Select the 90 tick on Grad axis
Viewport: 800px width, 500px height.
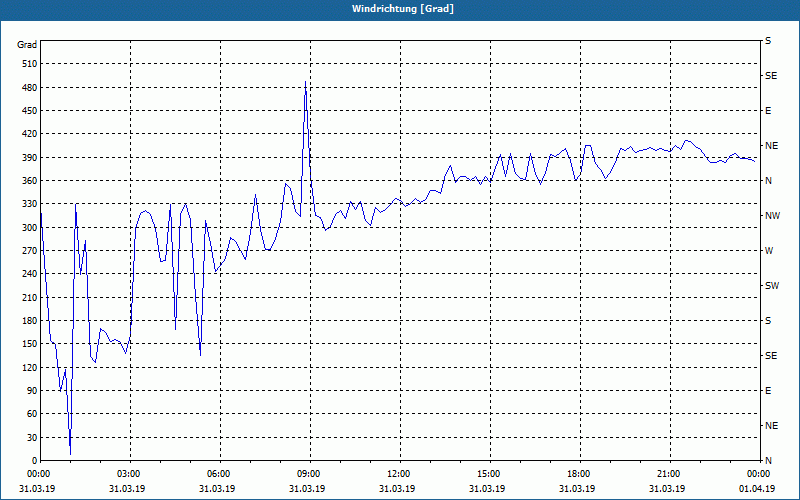[x=32, y=391]
